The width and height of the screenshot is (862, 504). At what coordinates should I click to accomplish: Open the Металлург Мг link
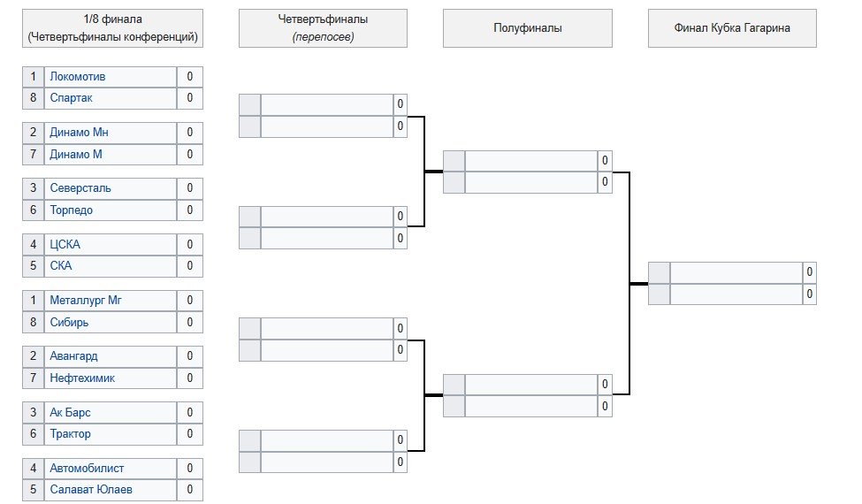[86, 301]
